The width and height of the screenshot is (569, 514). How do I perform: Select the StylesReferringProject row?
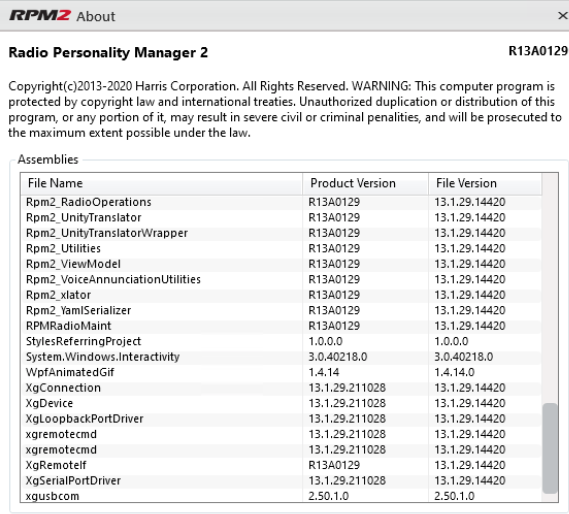coord(281,342)
